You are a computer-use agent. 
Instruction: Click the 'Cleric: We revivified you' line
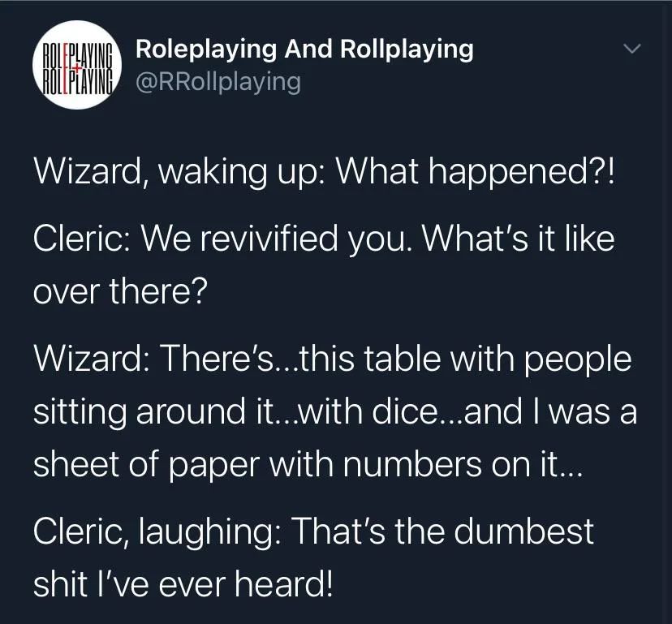click(324, 239)
